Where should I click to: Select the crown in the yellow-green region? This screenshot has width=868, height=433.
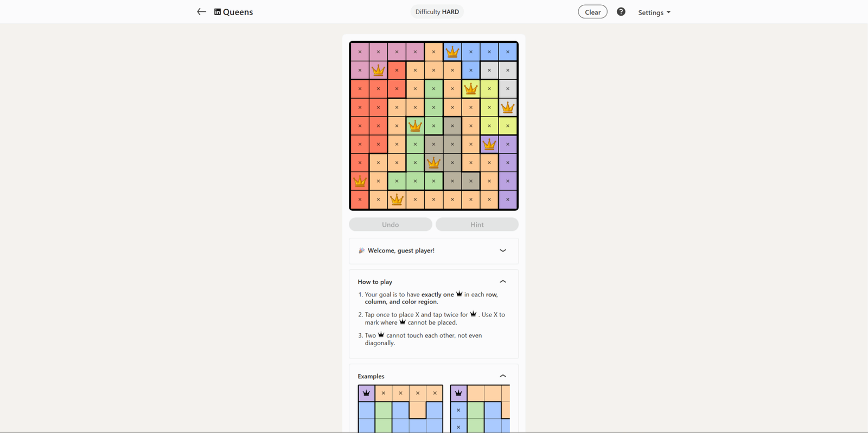coord(470,88)
